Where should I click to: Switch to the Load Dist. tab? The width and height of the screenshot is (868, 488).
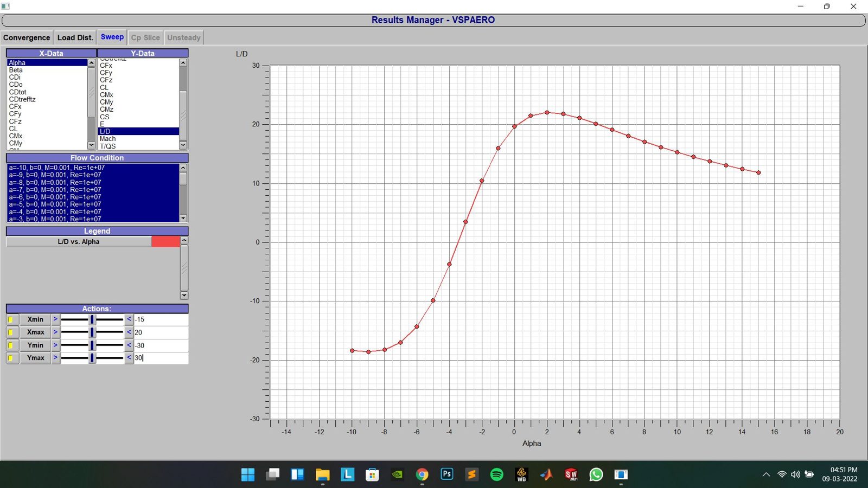[x=75, y=37]
